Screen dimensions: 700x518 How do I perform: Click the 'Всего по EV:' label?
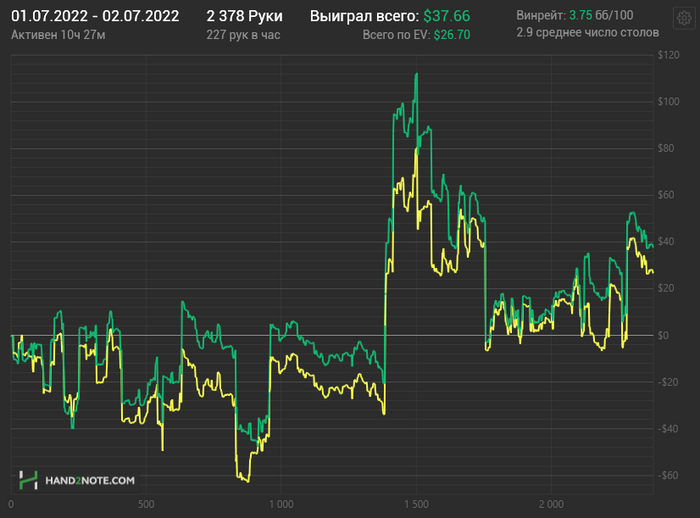[x=396, y=35]
